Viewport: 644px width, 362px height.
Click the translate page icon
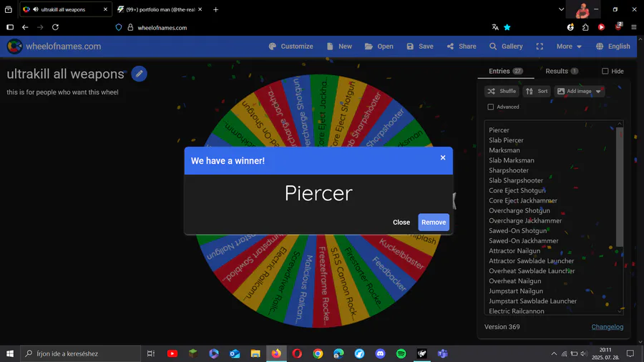(x=495, y=27)
